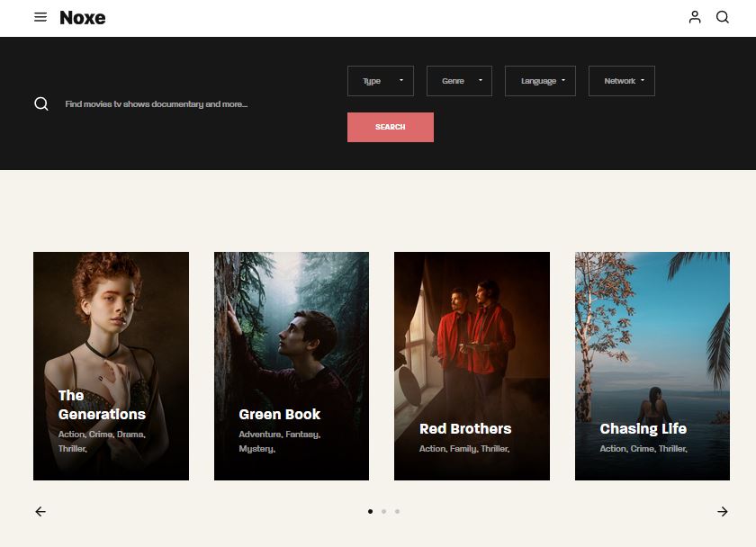Click the Noxe logo
The image size is (756, 547).
[x=83, y=18]
